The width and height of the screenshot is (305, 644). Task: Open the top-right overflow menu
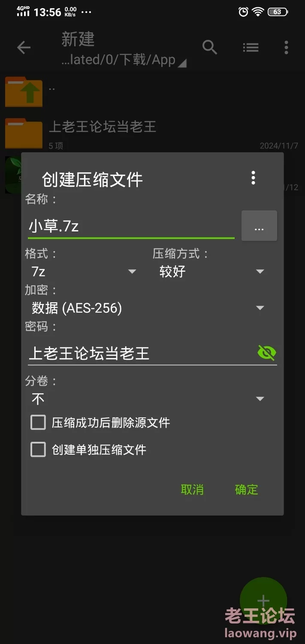(286, 48)
